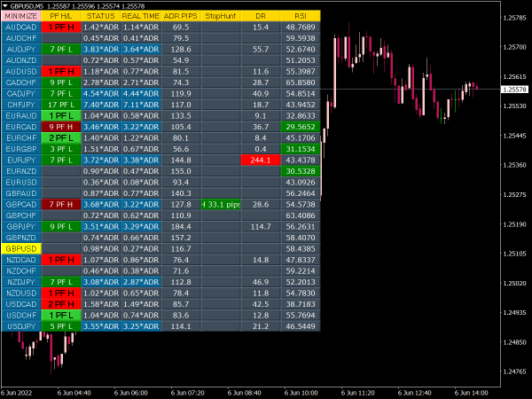The height and width of the screenshot is (399, 532).
Task: Open the EURJPY symbol chart
Action: pyautogui.click(x=21, y=160)
